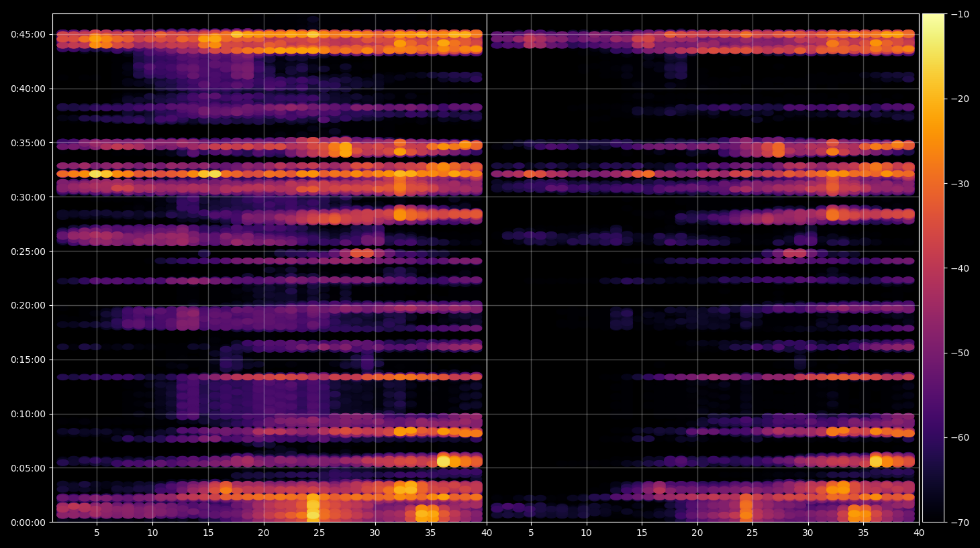980x548 pixels.
Task: Select x-axis label 20 of left plot
Action: tap(264, 533)
